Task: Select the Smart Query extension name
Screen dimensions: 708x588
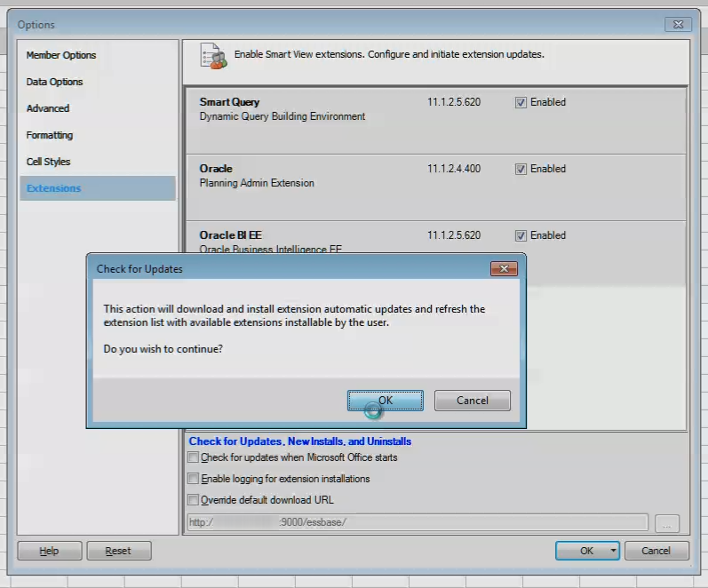Action: [x=229, y=102]
